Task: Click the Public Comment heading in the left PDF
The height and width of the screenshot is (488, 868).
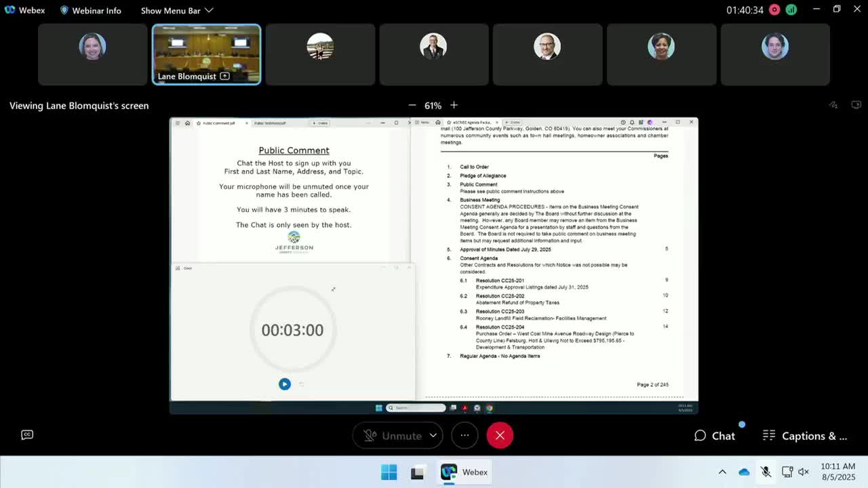Action: tap(294, 150)
